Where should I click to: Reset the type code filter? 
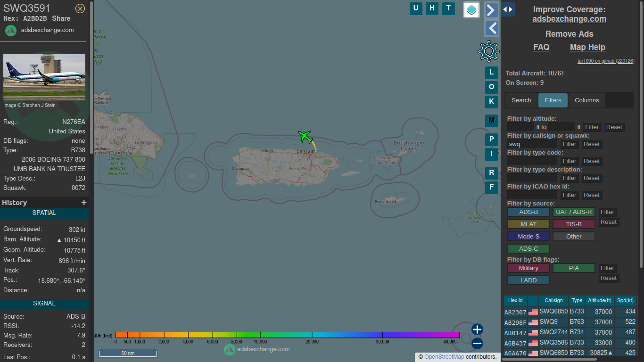click(591, 161)
